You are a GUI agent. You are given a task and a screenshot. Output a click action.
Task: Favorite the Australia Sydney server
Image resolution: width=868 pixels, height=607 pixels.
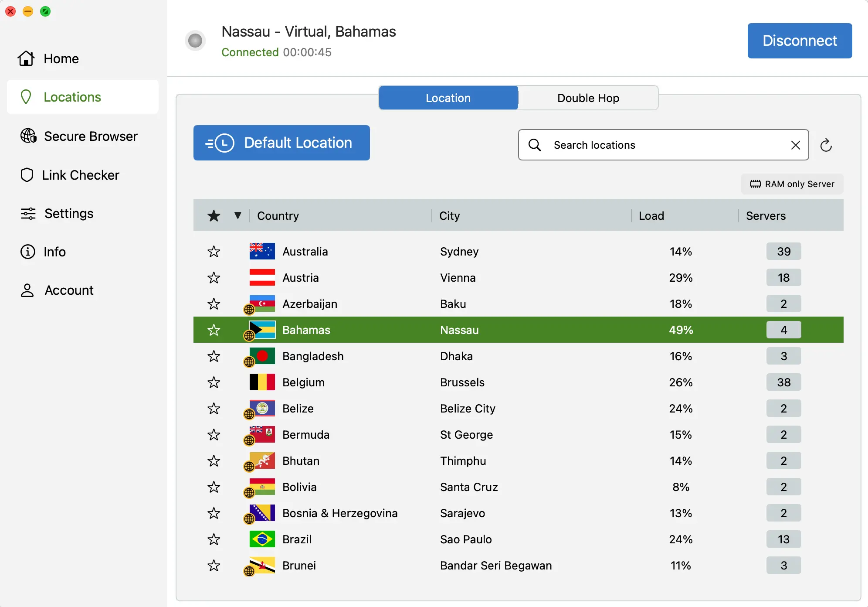[x=214, y=251]
